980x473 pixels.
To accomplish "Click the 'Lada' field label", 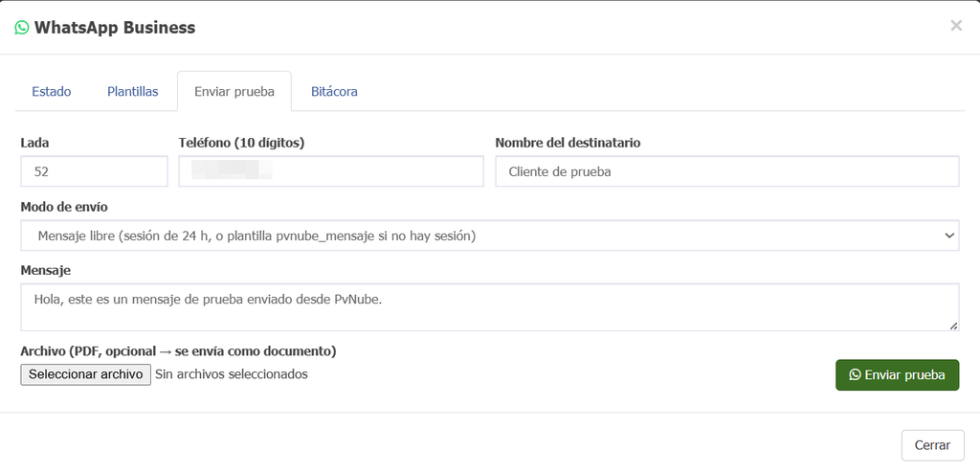I will [35, 143].
